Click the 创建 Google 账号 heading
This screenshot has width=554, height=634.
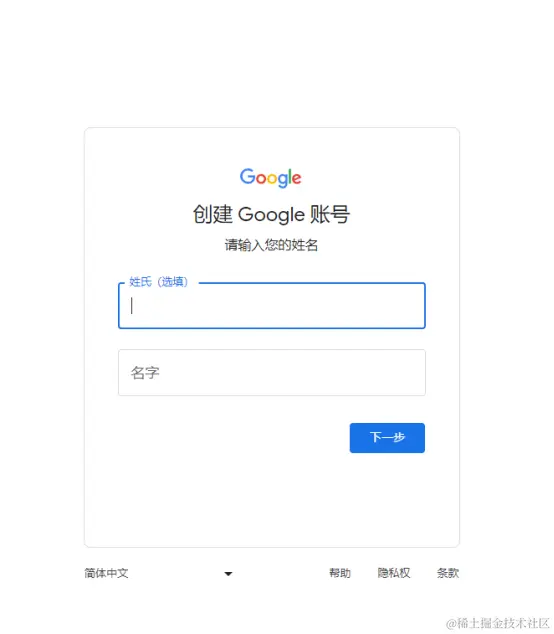click(271, 214)
